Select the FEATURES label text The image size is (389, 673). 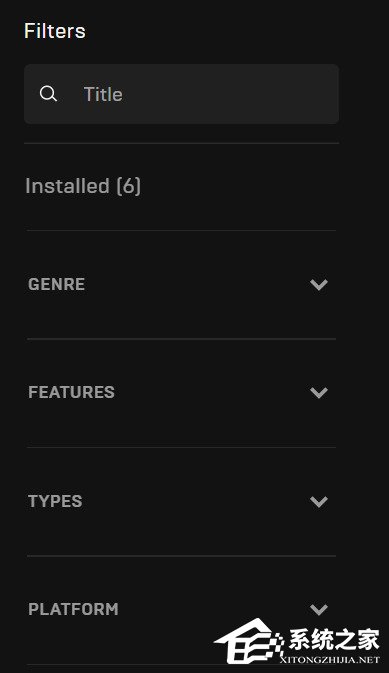pyautogui.click(x=71, y=392)
